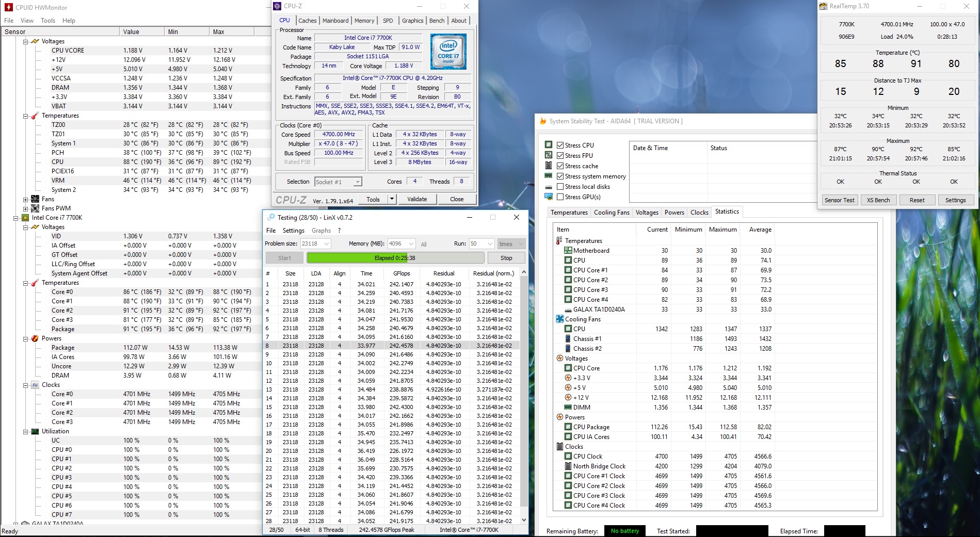Uncheck the Stress FPU checkbox
The image size is (980, 537).
[x=560, y=155]
